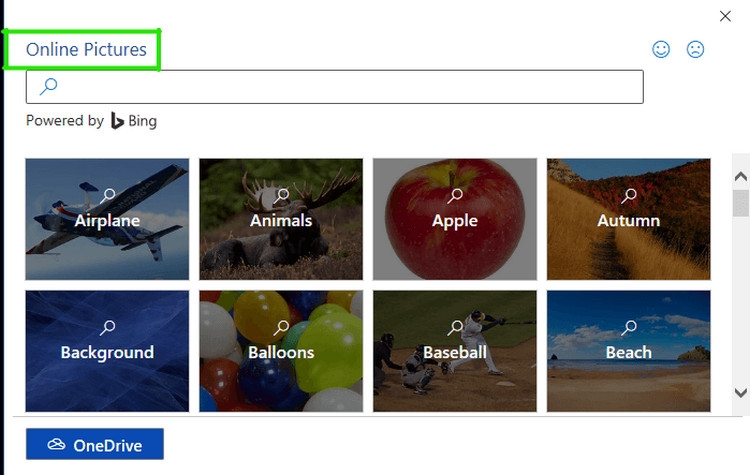Click the search icon on Beach tile
Screen dimensions: 750x475
pos(629,327)
